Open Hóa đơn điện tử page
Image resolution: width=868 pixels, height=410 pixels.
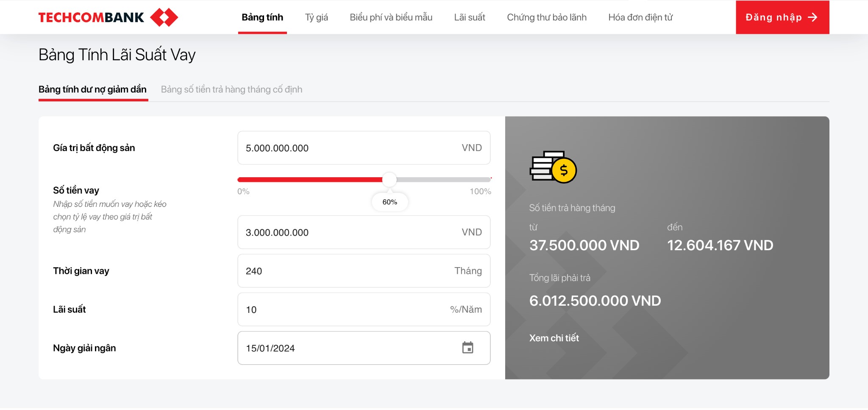(640, 17)
